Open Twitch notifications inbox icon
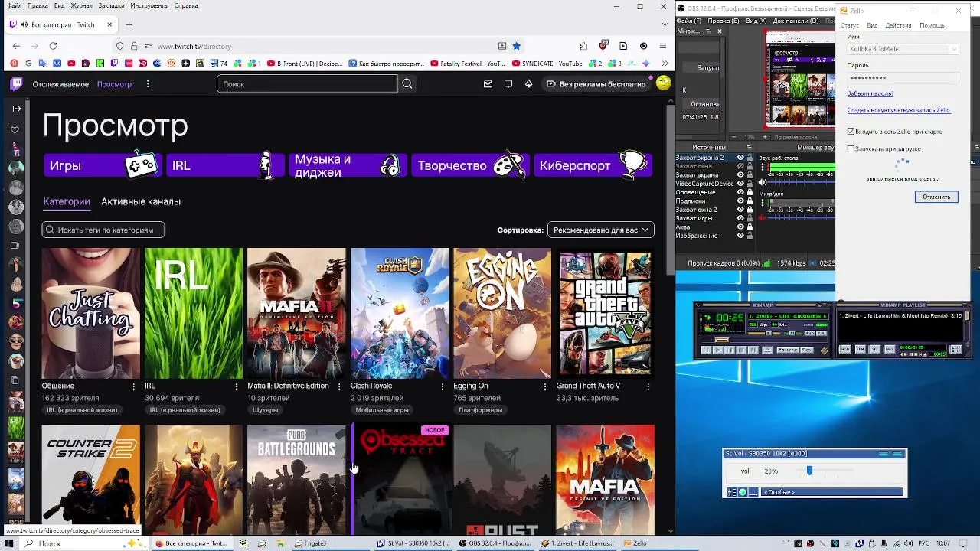Screen dimensions: 980x551 pyautogui.click(x=488, y=84)
